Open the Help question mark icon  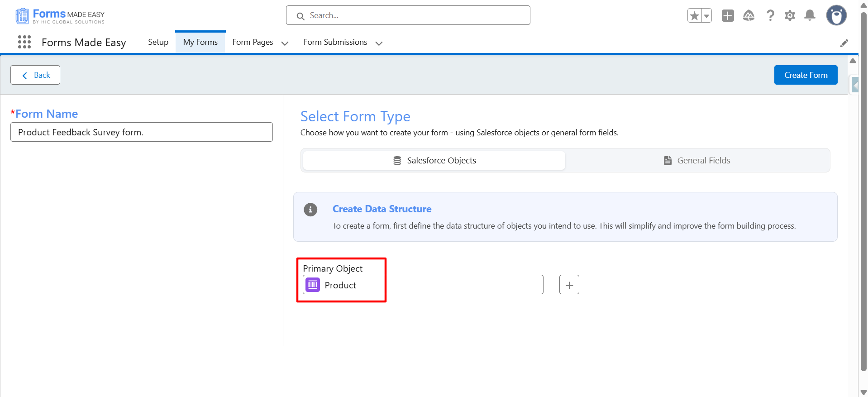(x=770, y=16)
